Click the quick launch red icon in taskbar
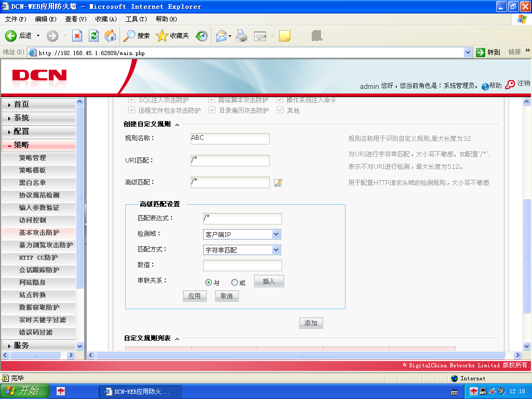 point(60,391)
